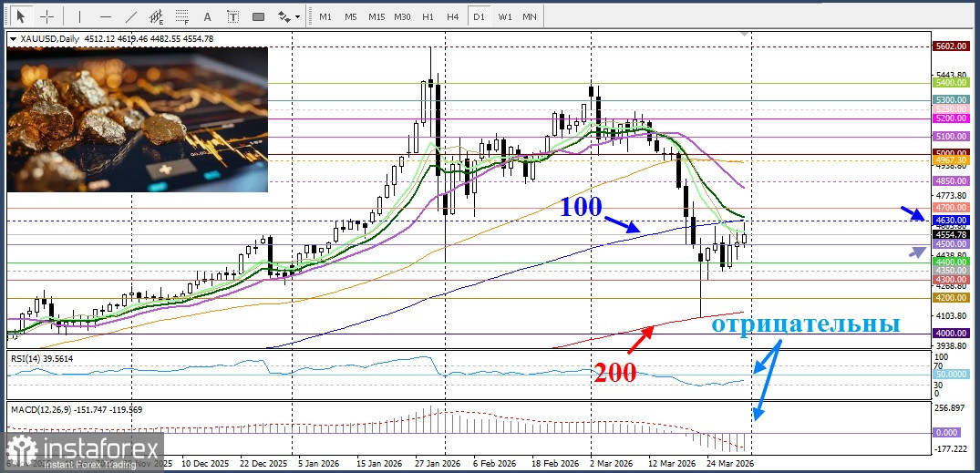Click the 5000.00 price level label
This screenshot has height=473, width=980.
pos(951,153)
